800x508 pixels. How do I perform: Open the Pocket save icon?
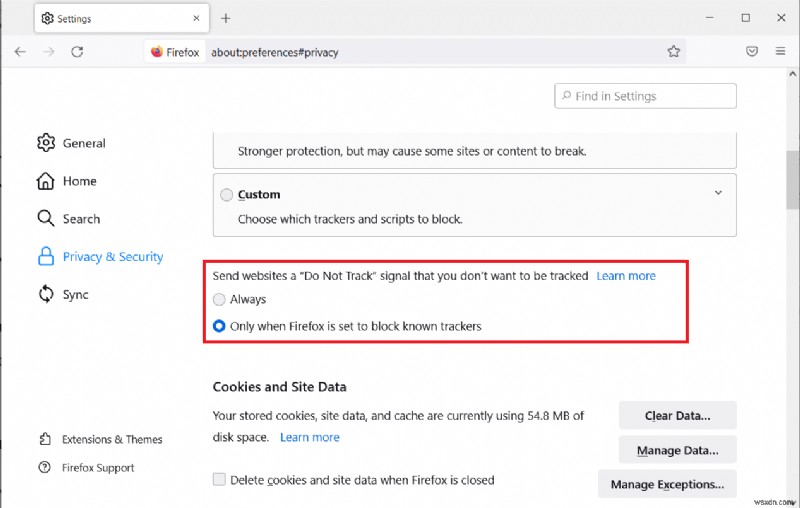click(752, 52)
